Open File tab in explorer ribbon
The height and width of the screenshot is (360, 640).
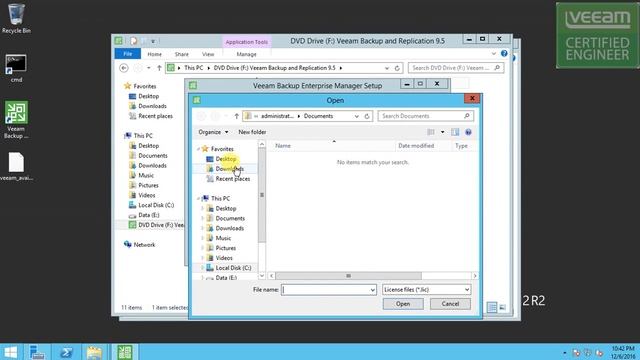[x=128, y=54]
